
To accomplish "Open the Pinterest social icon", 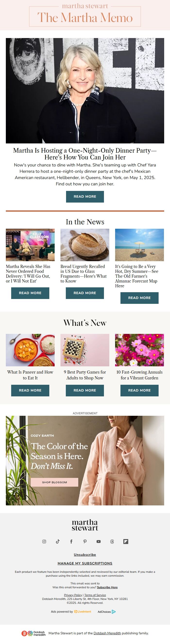I will click(x=85, y=542).
